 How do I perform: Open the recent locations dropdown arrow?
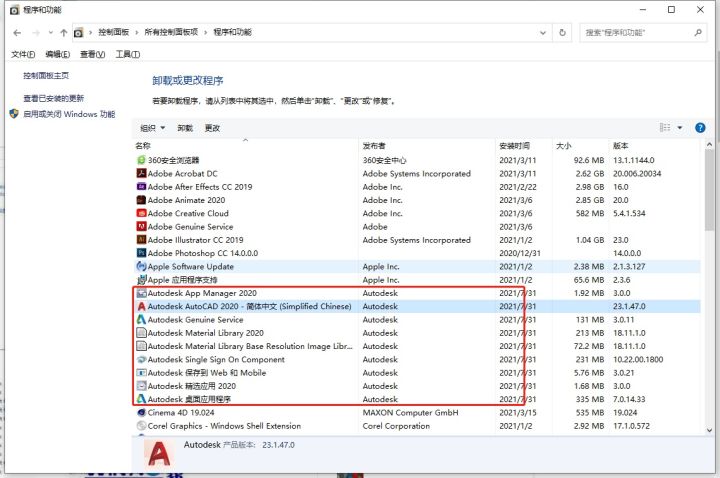click(x=51, y=33)
